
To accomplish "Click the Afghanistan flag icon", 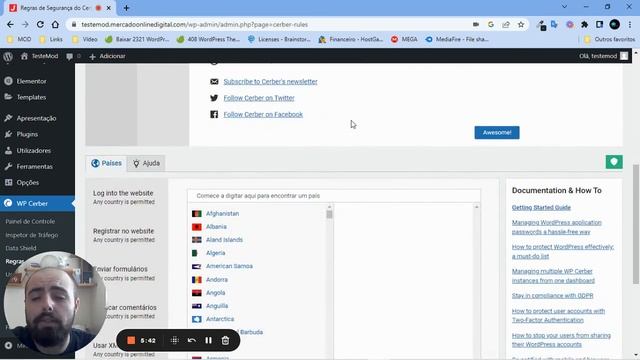I will click(x=197, y=213).
